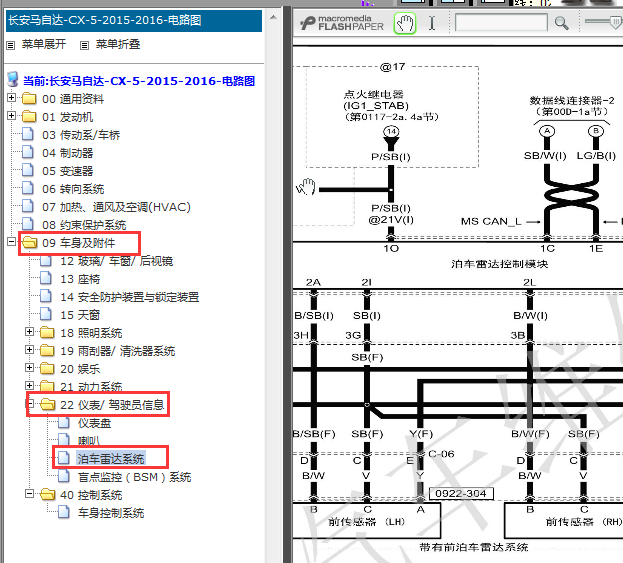
Task: Open the 00 通用资料 tree item
Action: pyautogui.click(x=73, y=99)
